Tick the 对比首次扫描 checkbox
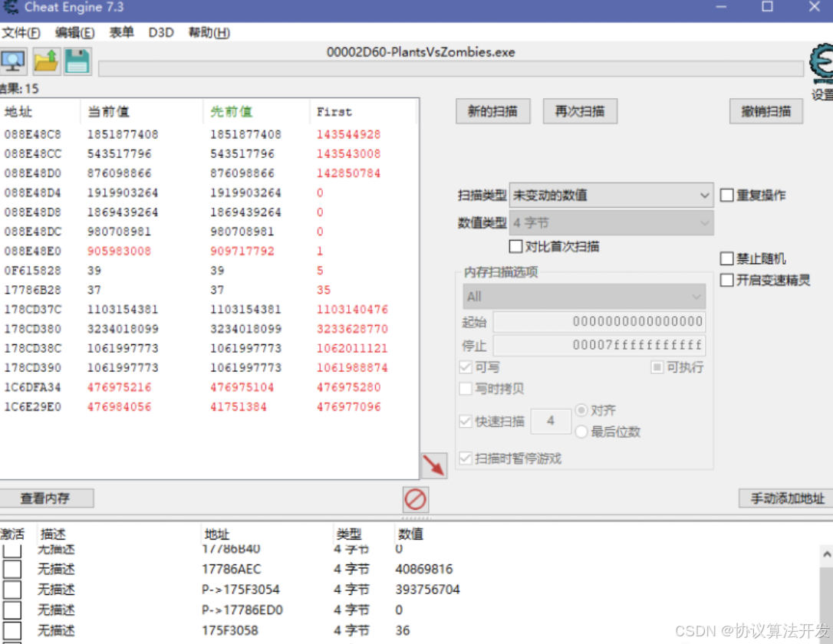This screenshot has height=644, width=833. pos(515,246)
